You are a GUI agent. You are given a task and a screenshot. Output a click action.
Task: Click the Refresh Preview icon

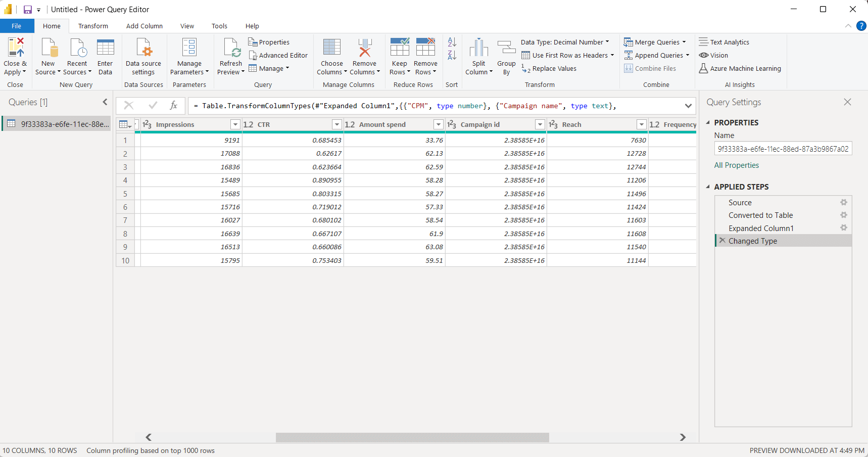(x=232, y=47)
